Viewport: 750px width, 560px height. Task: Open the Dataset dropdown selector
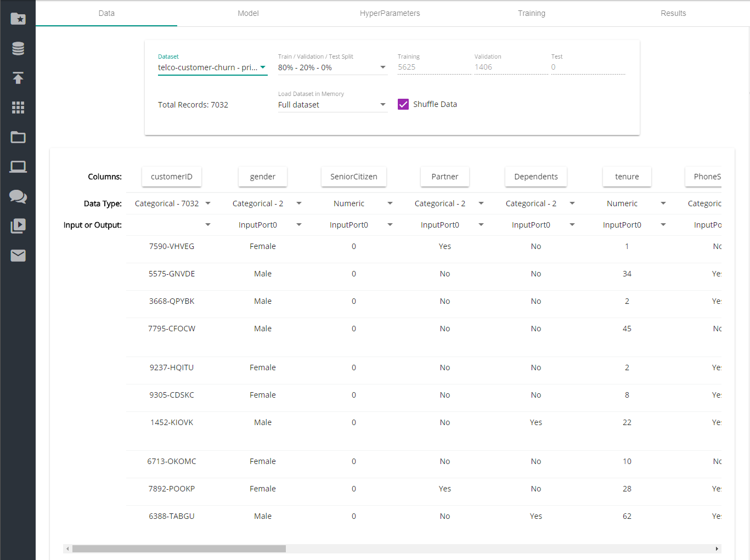pyautogui.click(x=212, y=67)
